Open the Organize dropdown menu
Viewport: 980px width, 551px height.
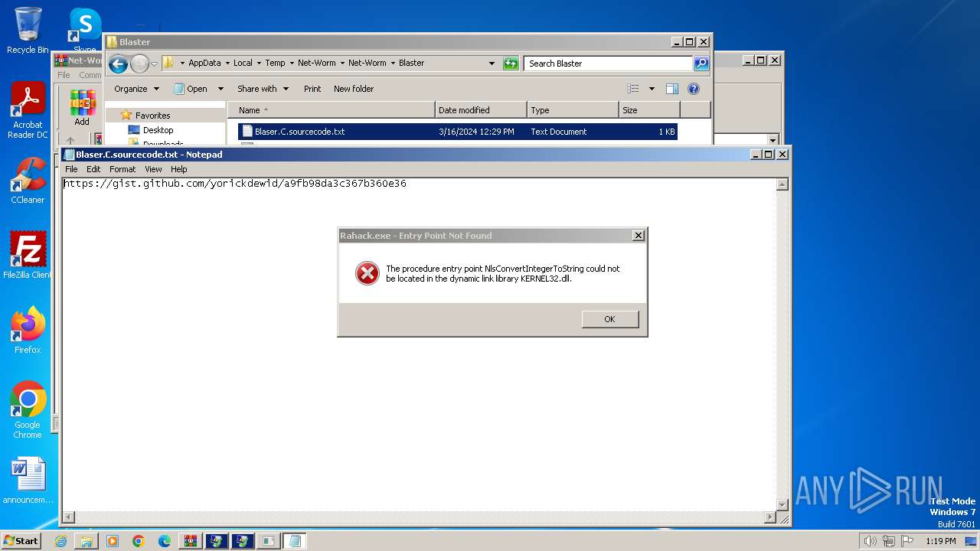[136, 89]
